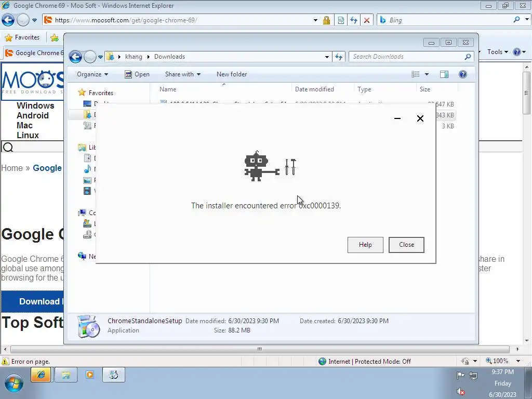Switch to the Chrome installer taskbar button

114,375
